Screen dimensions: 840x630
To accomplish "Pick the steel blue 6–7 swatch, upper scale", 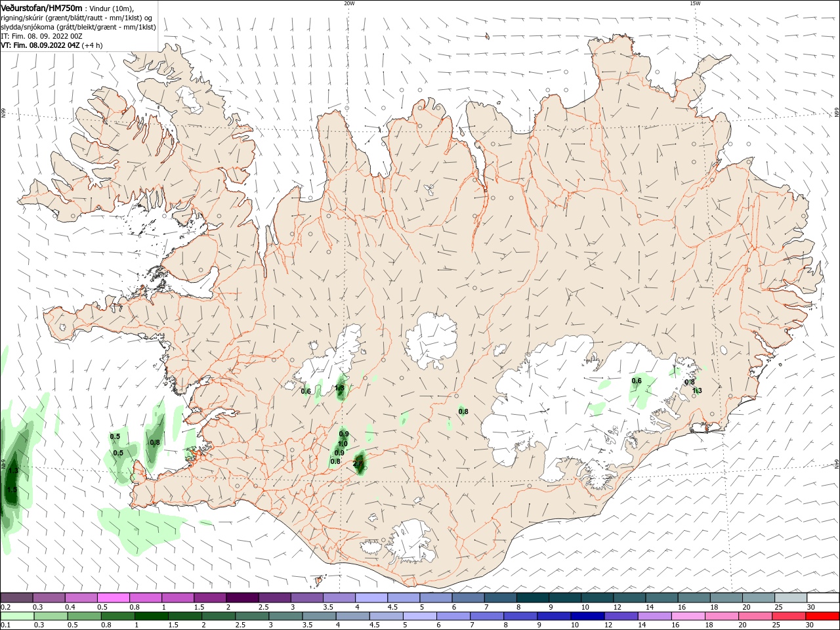I will pos(467,598).
